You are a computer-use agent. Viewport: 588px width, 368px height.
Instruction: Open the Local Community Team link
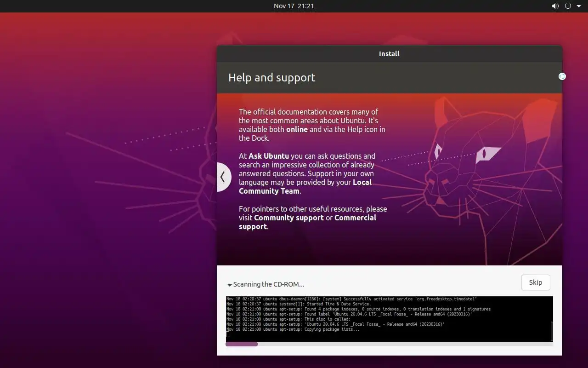click(305, 187)
